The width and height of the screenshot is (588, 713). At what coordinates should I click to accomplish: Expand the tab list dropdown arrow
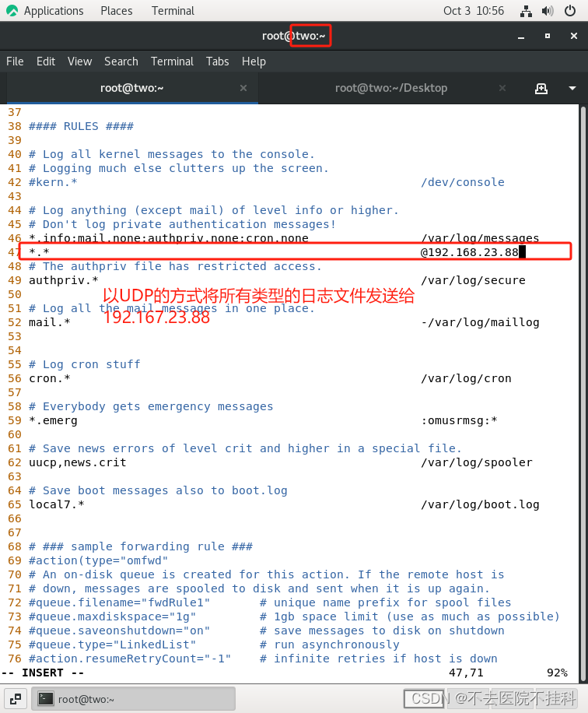(x=572, y=88)
